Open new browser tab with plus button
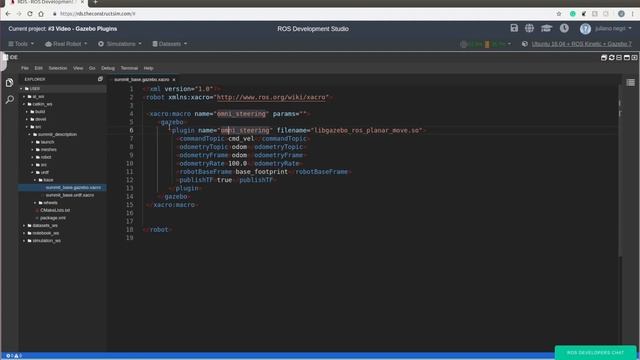640x360 pixels. pos(95,2)
